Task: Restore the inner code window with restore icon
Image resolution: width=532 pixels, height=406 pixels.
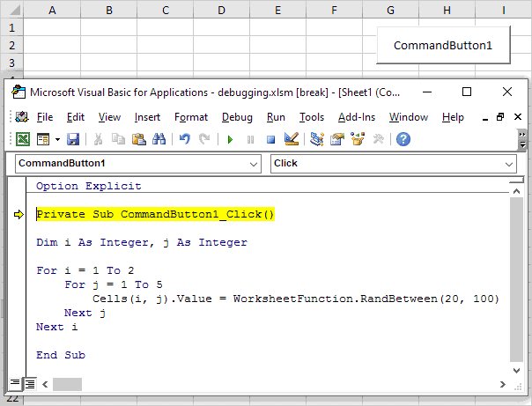Action: point(500,117)
